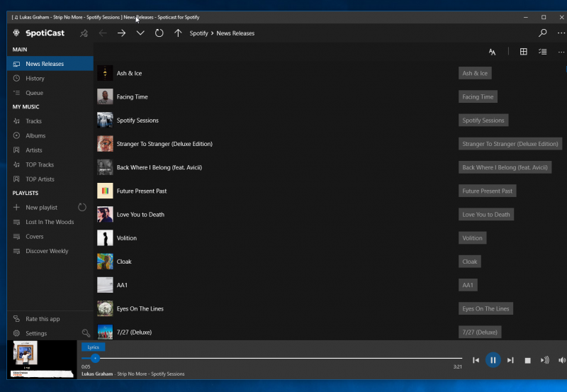This screenshot has height=392, width=567.
Task: Switch to grid view layout
Action: coord(523,52)
